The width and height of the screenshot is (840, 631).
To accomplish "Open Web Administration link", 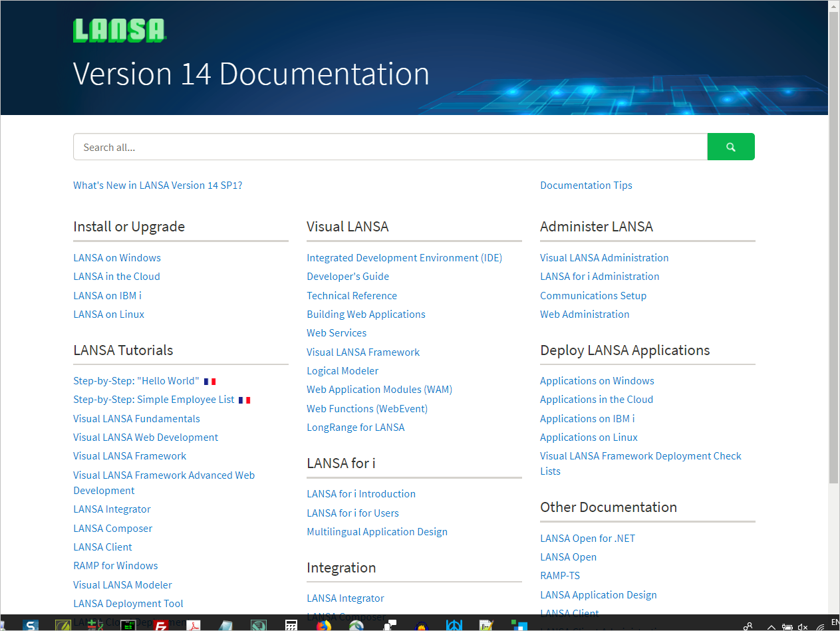I will click(x=585, y=315).
